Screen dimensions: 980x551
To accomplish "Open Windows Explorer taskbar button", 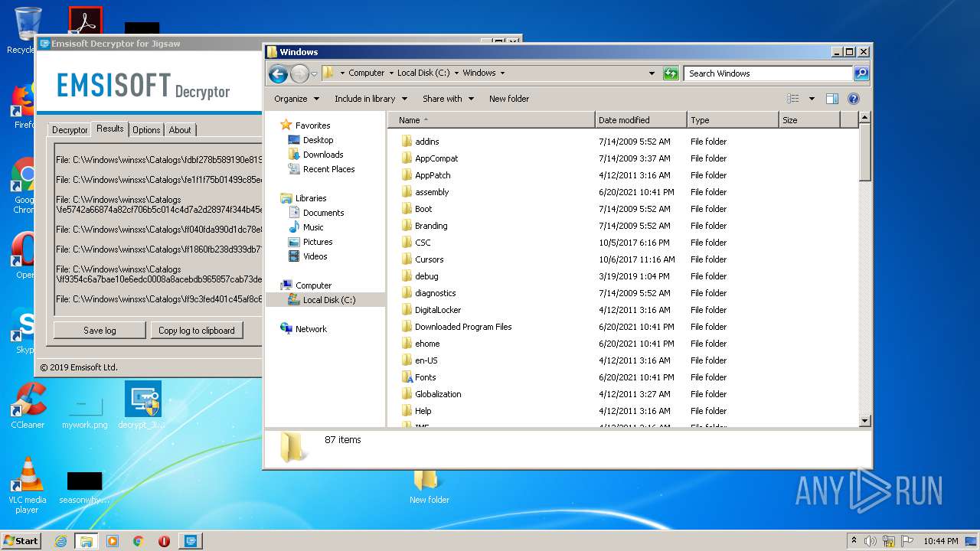I will pos(86,541).
